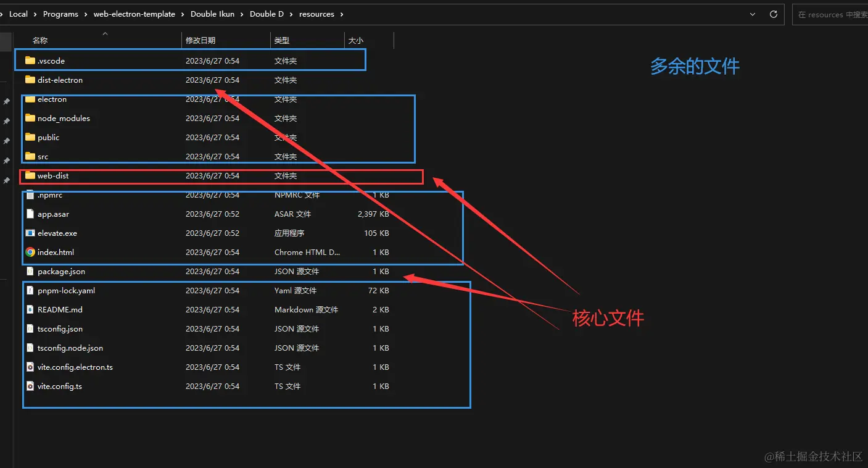Click the search box for resources

(830, 14)
